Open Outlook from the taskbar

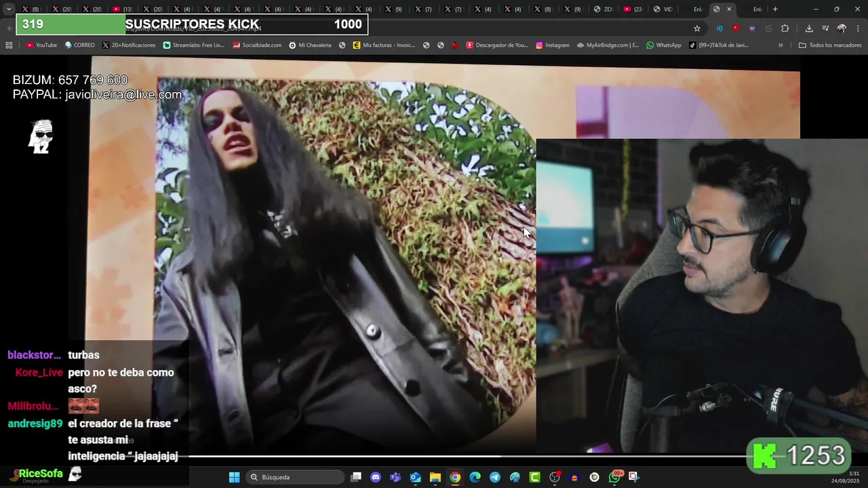click(415, 477)
